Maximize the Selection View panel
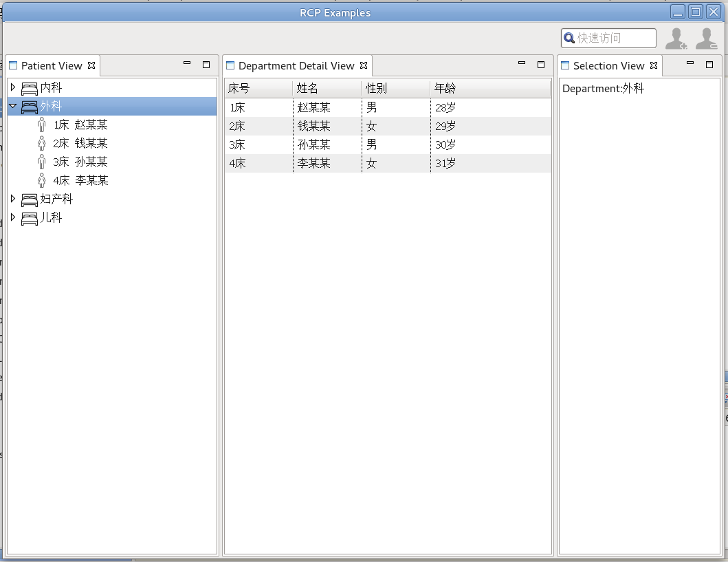 [709, 65]
